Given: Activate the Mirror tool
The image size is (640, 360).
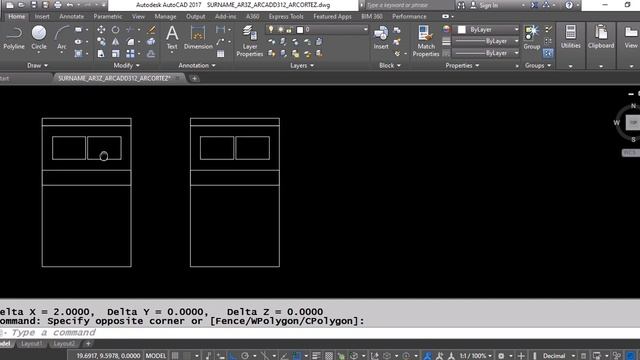Looking at the screenshot, I should 116,42.
